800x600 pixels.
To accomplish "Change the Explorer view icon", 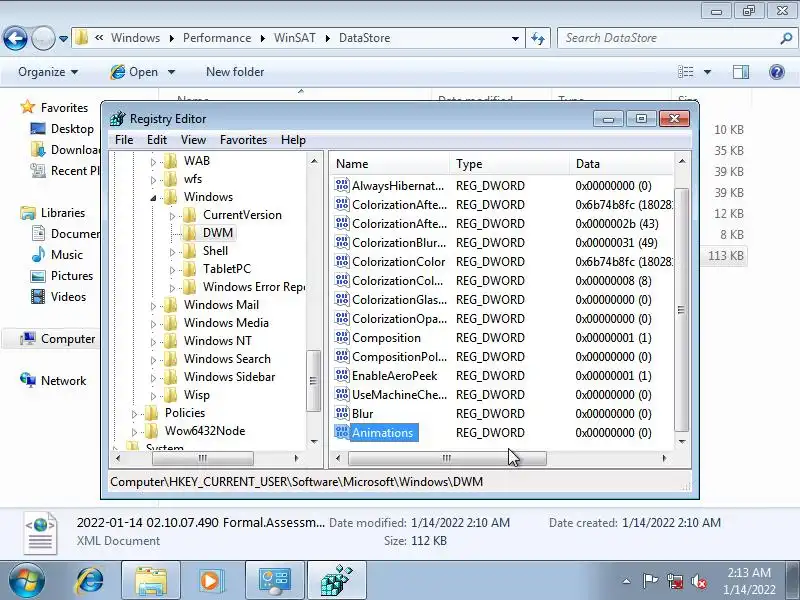I will click(686, 72).
